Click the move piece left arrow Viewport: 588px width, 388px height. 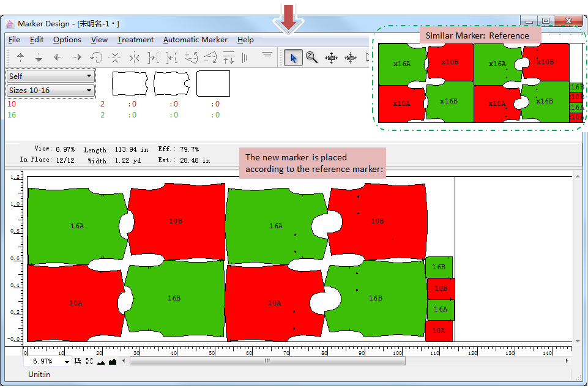pyautogui.click(x=58, y=58)
